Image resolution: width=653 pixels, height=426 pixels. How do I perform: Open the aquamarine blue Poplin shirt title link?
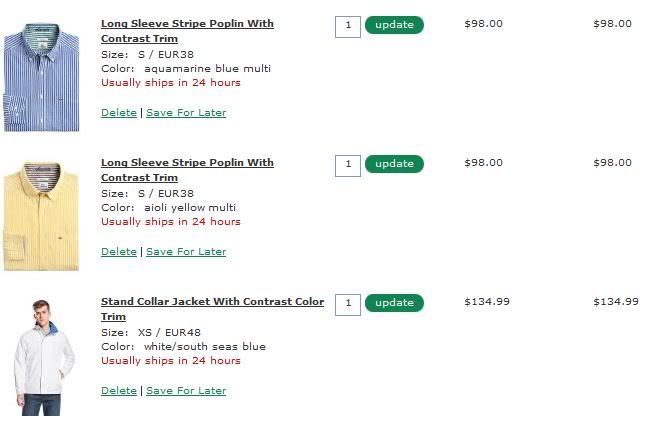click(x=187, y=23)
